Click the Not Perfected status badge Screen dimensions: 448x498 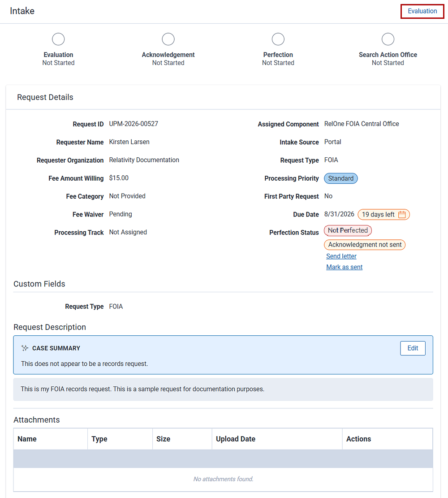pyautogui.click(x=348, y=230)
